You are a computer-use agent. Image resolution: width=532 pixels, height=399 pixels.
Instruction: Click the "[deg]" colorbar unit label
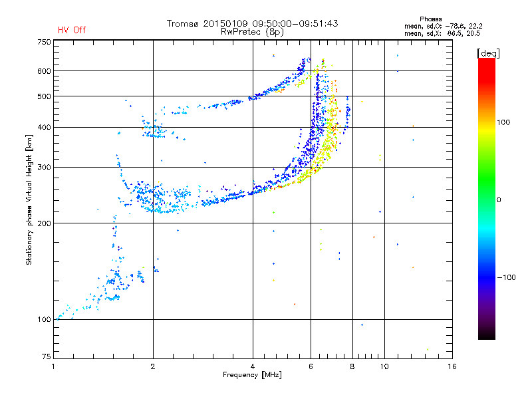pos(488,54)
